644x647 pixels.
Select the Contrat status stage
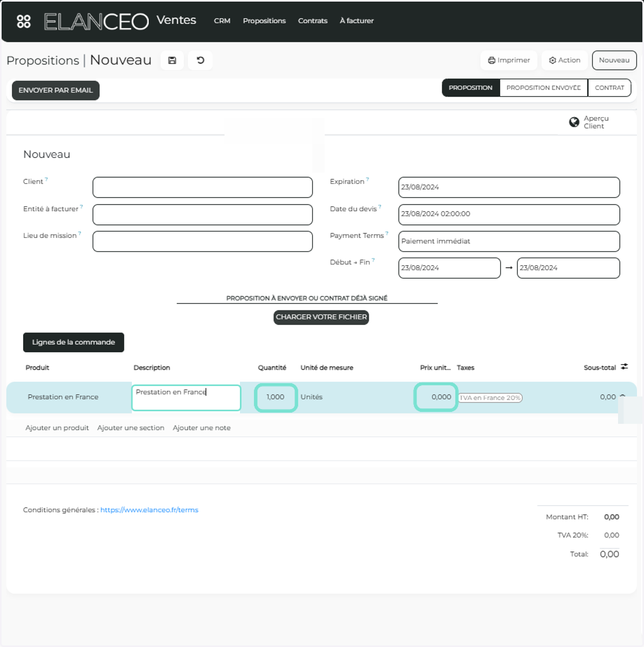[610, 88]
